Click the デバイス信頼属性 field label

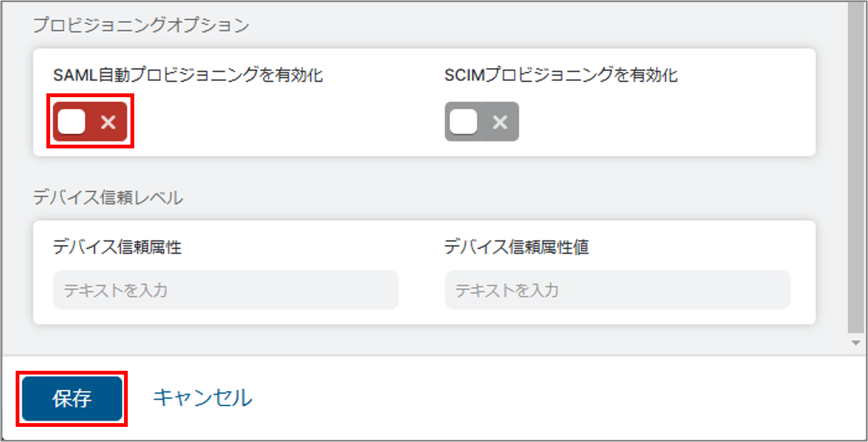pos(117,247)
